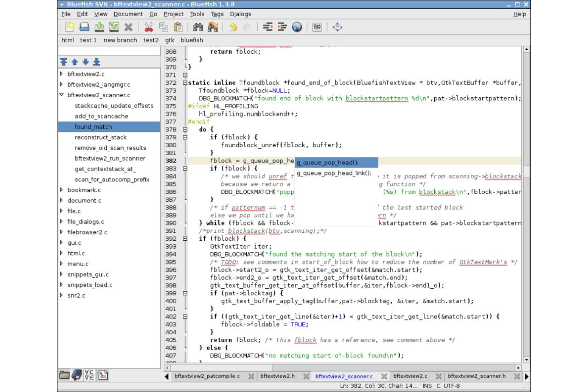Select found_match in the function list
Screen dimensions: 588x392
pyautogui.click(x=92, y=127)
